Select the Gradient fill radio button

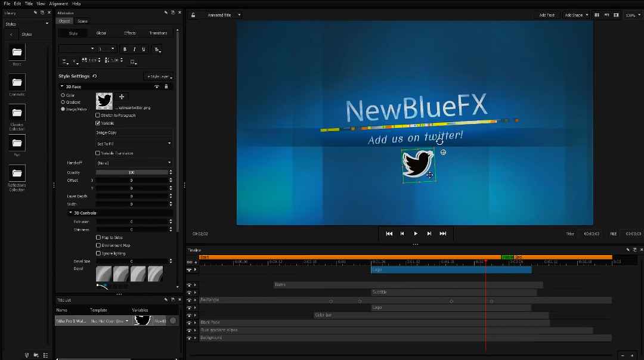point(63,102)
